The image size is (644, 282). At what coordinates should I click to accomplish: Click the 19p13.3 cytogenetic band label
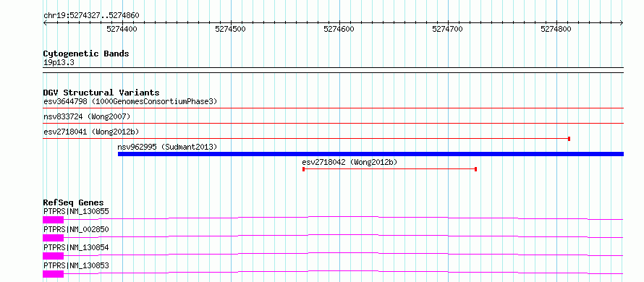(x=59, y=63)
